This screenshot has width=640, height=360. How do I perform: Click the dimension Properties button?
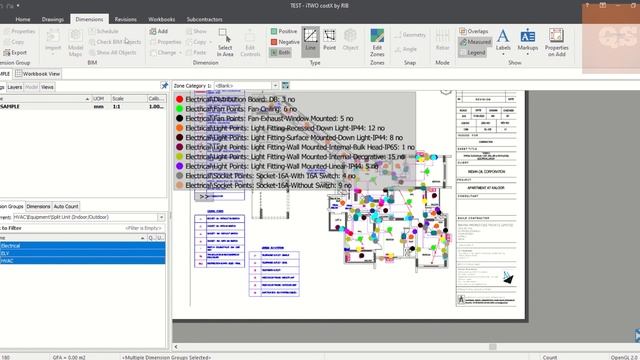click(x=165, y=42)
